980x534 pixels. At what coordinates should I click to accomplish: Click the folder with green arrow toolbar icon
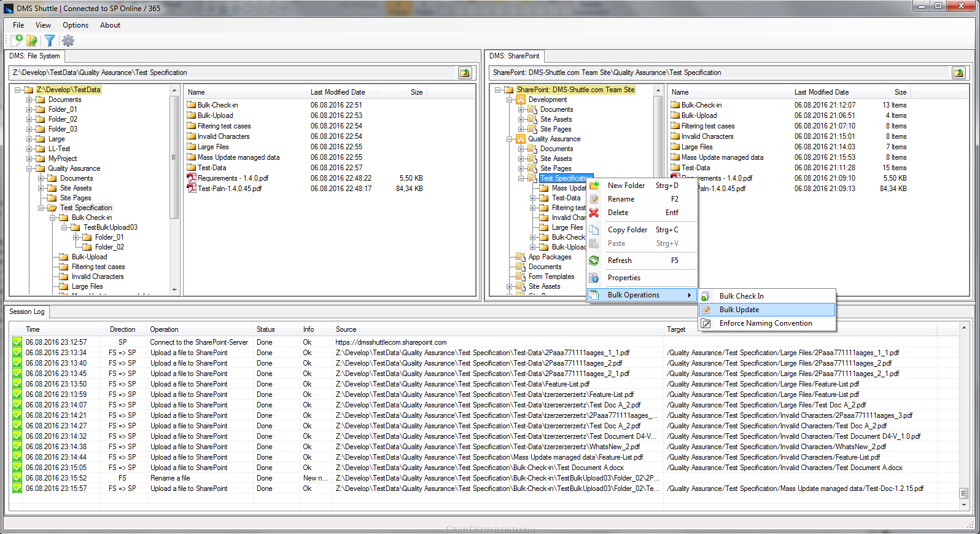point(32,41)
